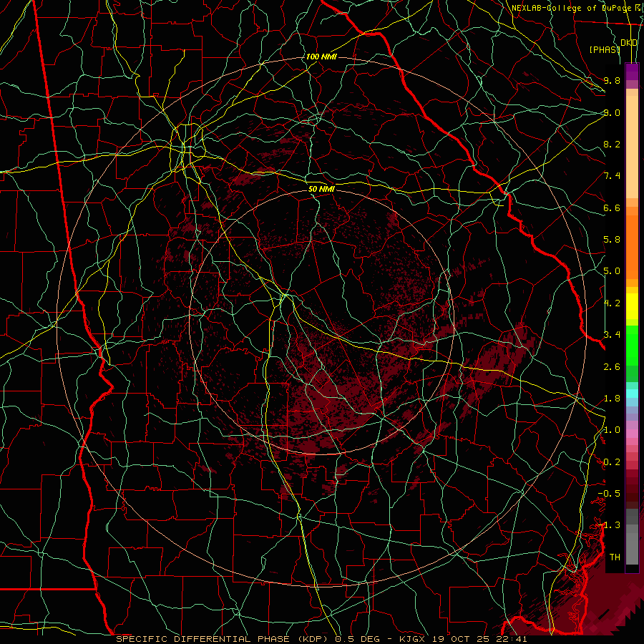Image resolution: width=644 pixels, height=644 pixels.
Task: Select the 4.2 value on the color scale
Action: [x=612, y=303]
